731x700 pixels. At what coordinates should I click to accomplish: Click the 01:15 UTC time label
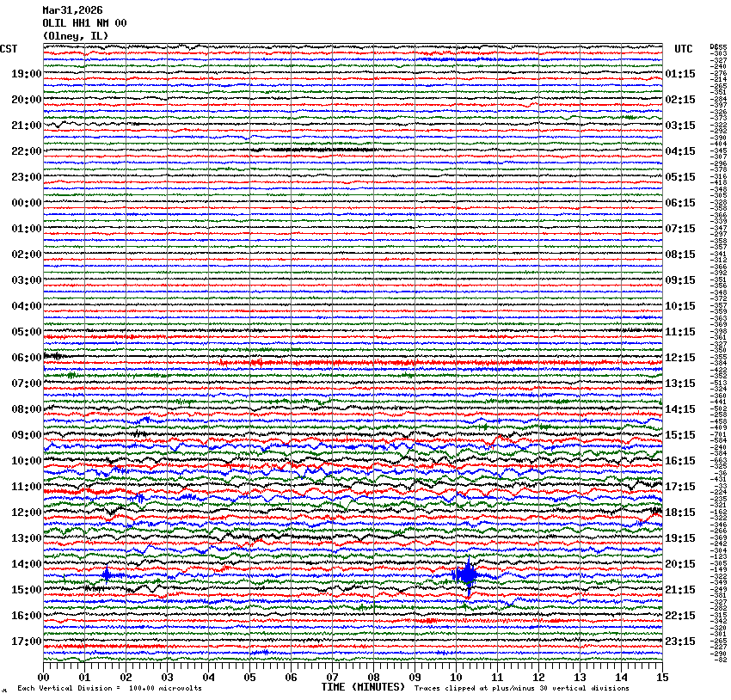[x=680, y=74]
